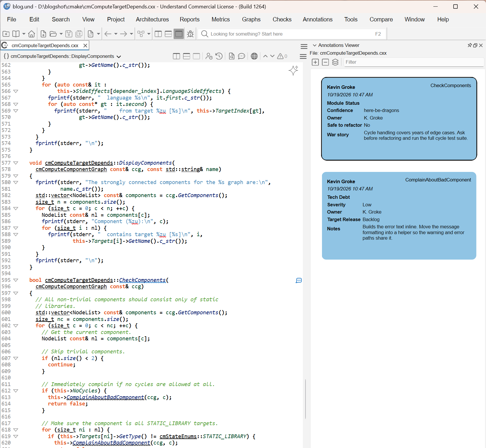Open the Graphs menu
This screenshot has width=486, height=448.
(251, 19)
